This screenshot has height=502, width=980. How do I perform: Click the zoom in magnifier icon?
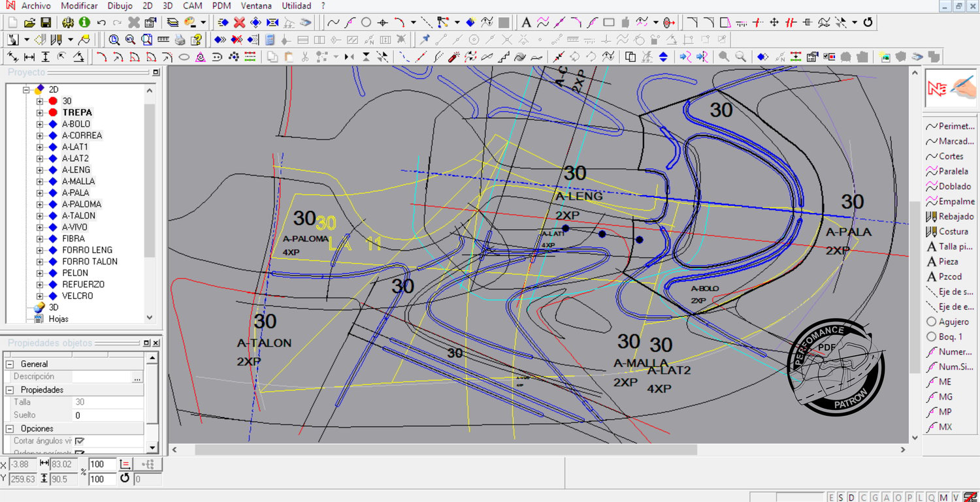[x=114, y=40]
